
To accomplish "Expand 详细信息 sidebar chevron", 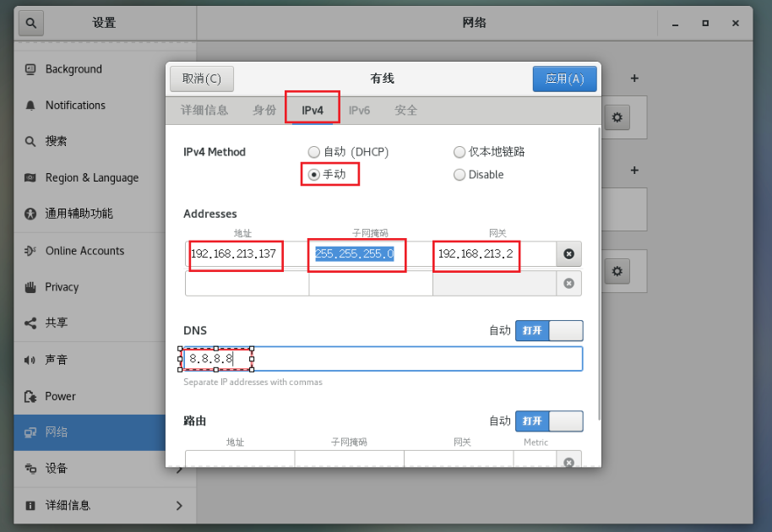I will tap(179, 506).
